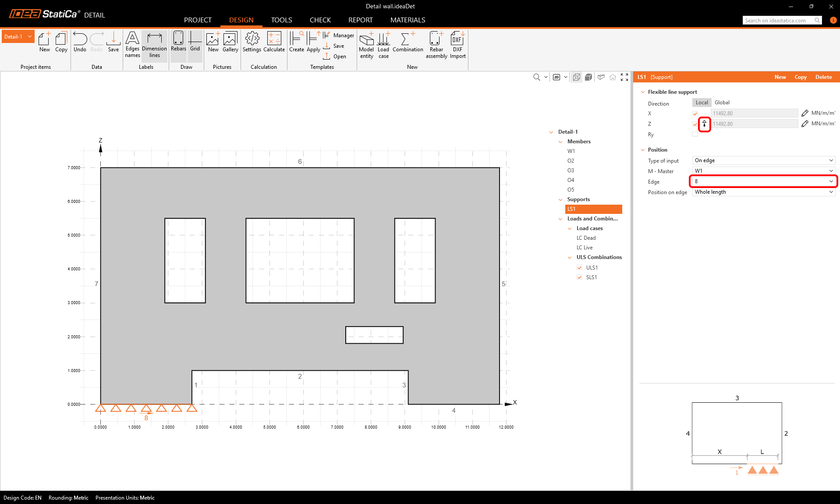
Task: Switch to the CHECK tab
Action: (x=320, y=20)
